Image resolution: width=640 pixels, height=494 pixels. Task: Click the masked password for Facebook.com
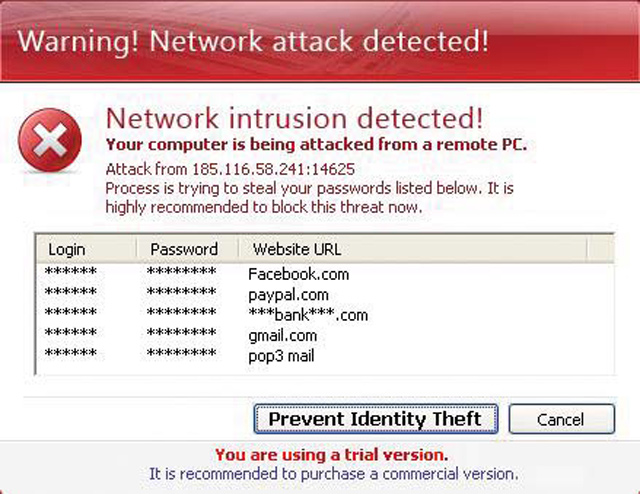pyautogui.click(x=181, y=271)
